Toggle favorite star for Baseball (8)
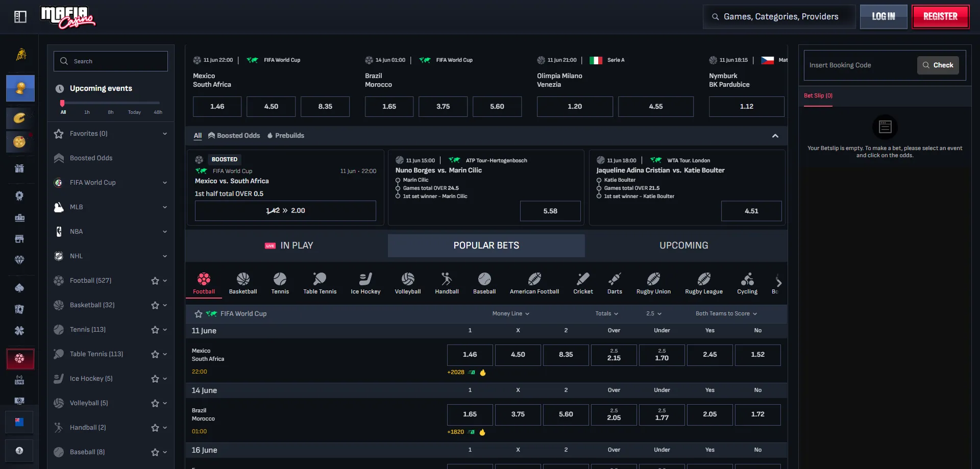 155,452
